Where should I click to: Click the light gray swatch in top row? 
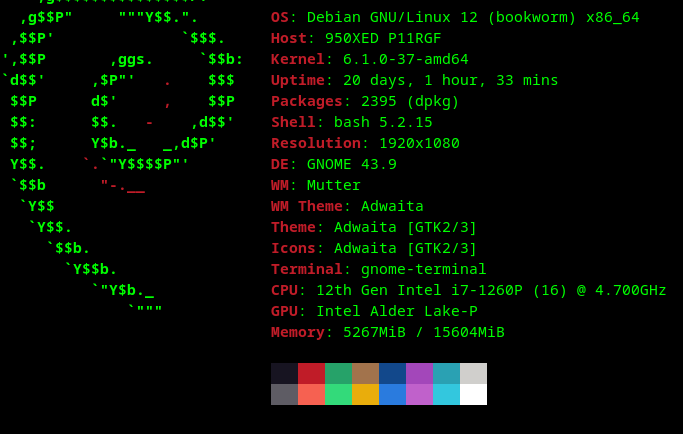pyautogui.click(x=473, y=373)
